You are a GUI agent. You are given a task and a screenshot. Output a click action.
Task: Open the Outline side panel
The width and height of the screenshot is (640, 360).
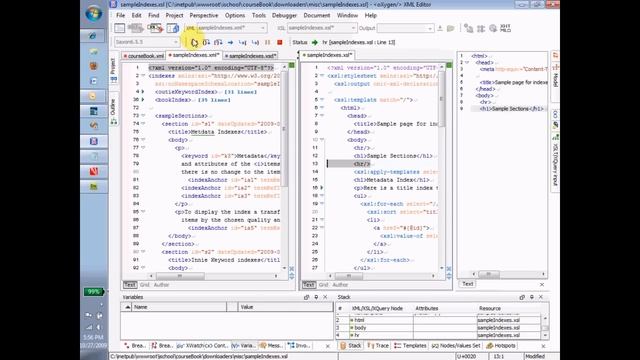[x=113, y=111]
